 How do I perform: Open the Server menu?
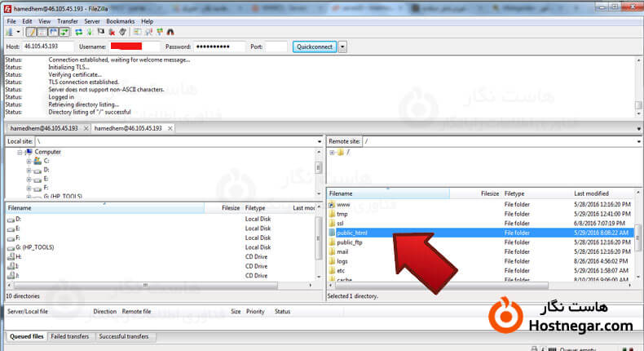coord(92,21)
